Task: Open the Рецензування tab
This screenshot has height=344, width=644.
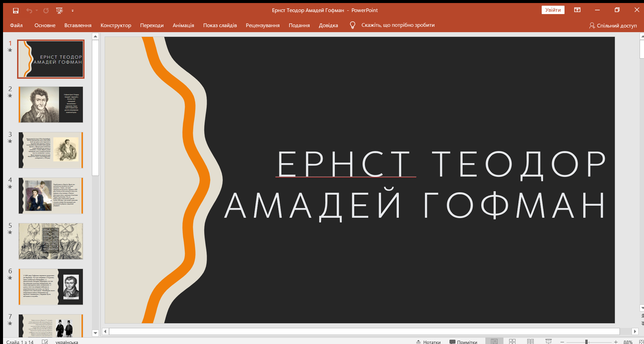Action: click(x=263, y=25)
